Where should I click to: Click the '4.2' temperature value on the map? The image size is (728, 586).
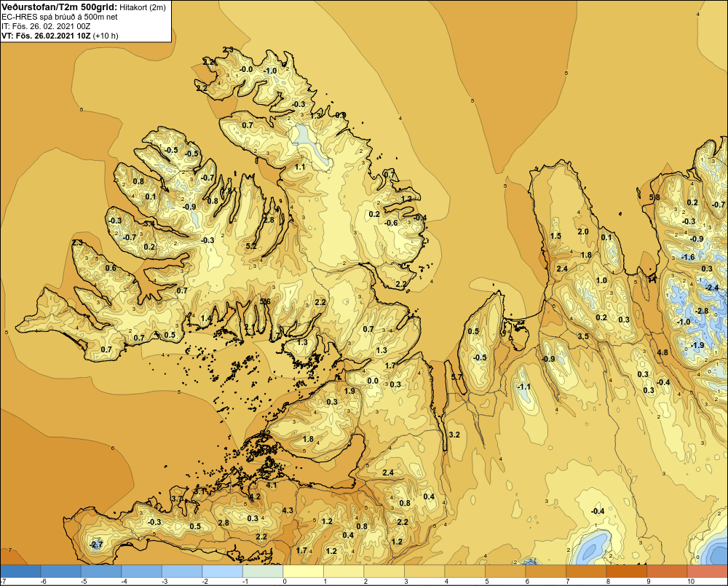tap(255, 496)
